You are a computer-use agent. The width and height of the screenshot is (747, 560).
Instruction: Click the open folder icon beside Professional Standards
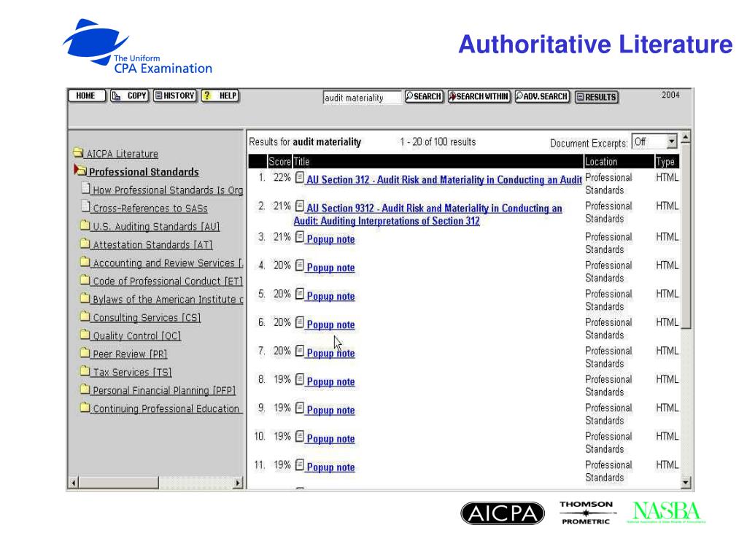80,170
